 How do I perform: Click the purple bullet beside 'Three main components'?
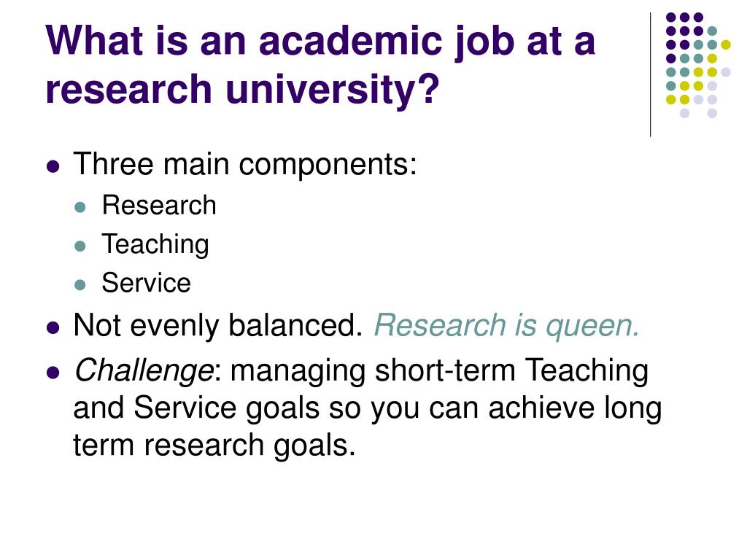(53, 167)
